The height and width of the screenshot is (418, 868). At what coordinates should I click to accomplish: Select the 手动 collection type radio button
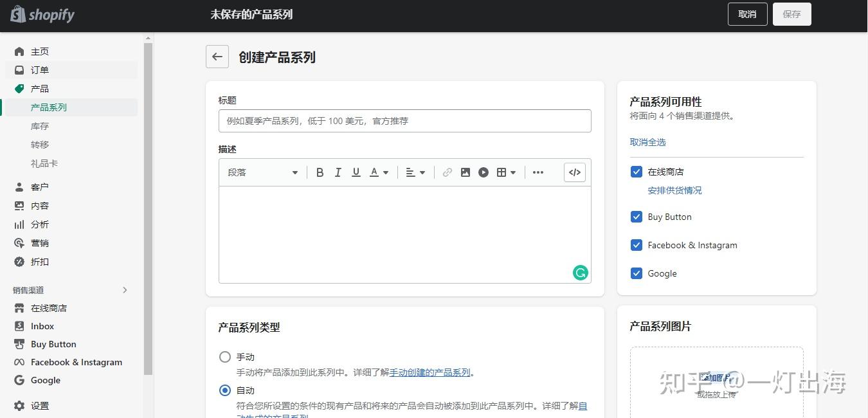click(225, 357)
